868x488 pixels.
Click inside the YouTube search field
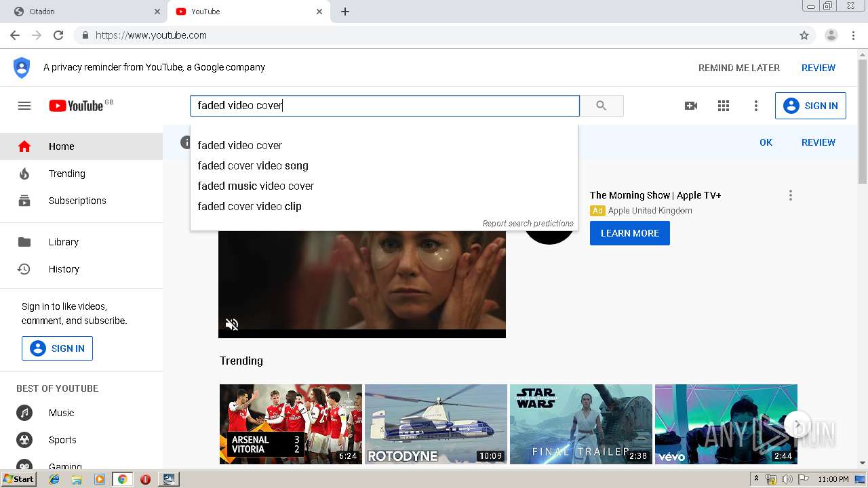click(x=384, y=106)
